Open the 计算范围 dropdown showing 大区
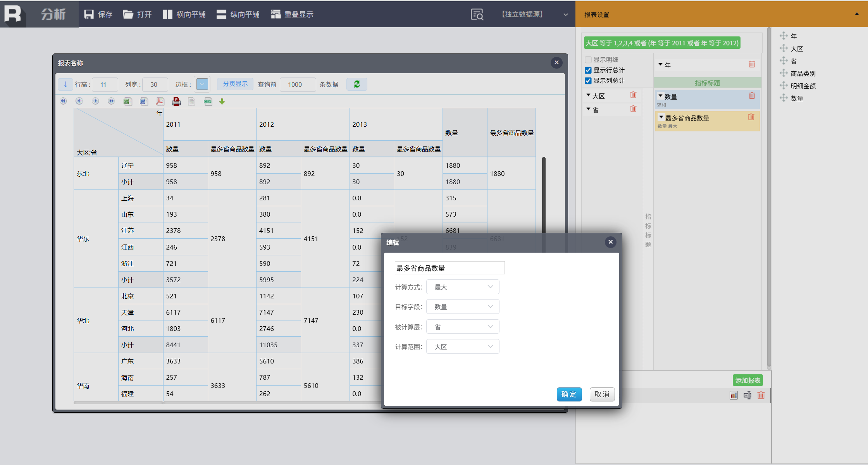Viewport: 868px width, 465px height. 463,347
